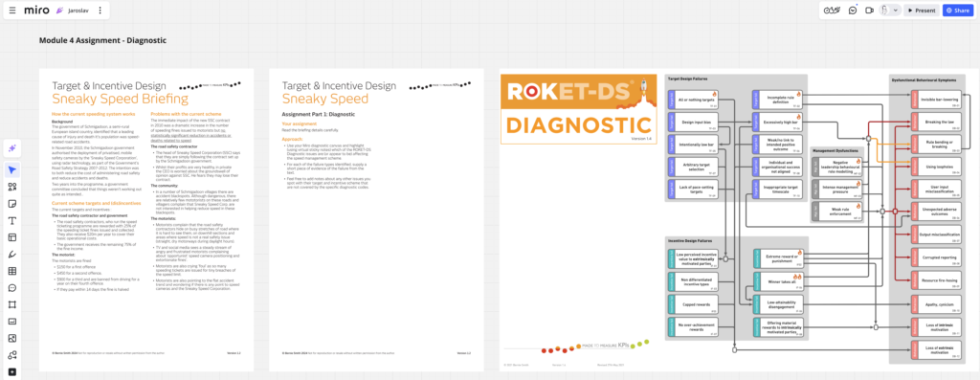
Task: Click the 'Incentive Design Failures' section label
Action: point(689,240)
